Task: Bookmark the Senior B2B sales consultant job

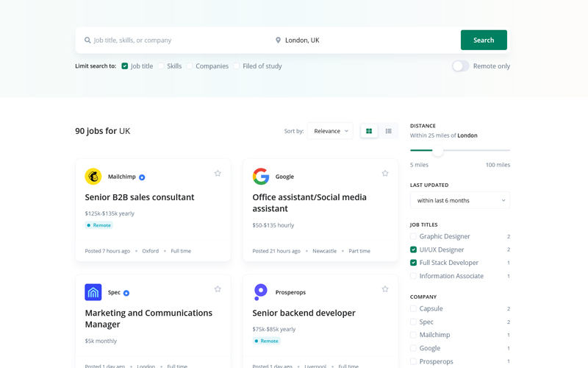Action: 218,174
